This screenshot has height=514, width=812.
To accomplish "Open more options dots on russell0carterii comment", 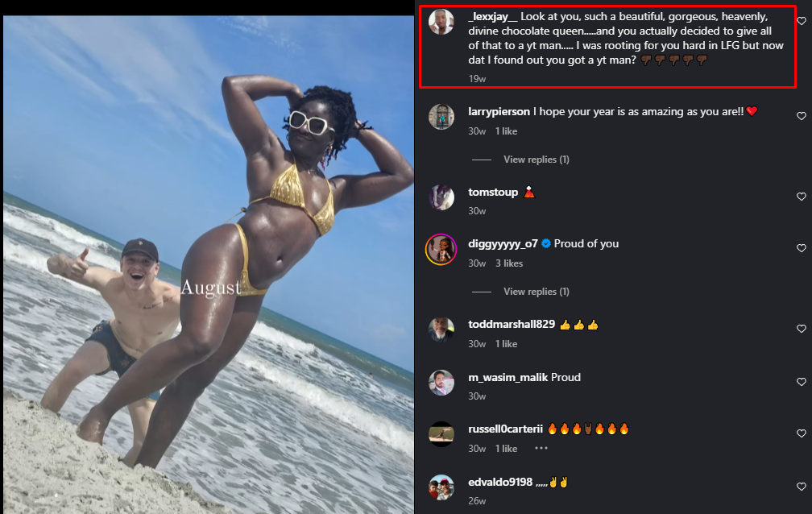I will [541, 448].
